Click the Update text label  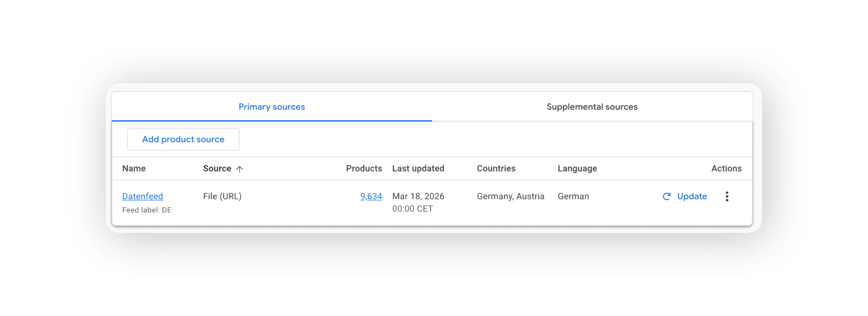click(x=692, y=196)
